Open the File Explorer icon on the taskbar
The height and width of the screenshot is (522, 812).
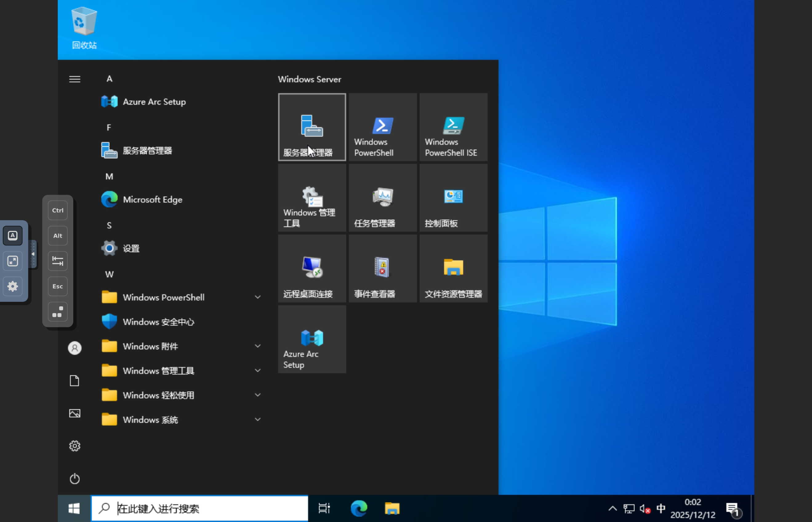point(392,508)
